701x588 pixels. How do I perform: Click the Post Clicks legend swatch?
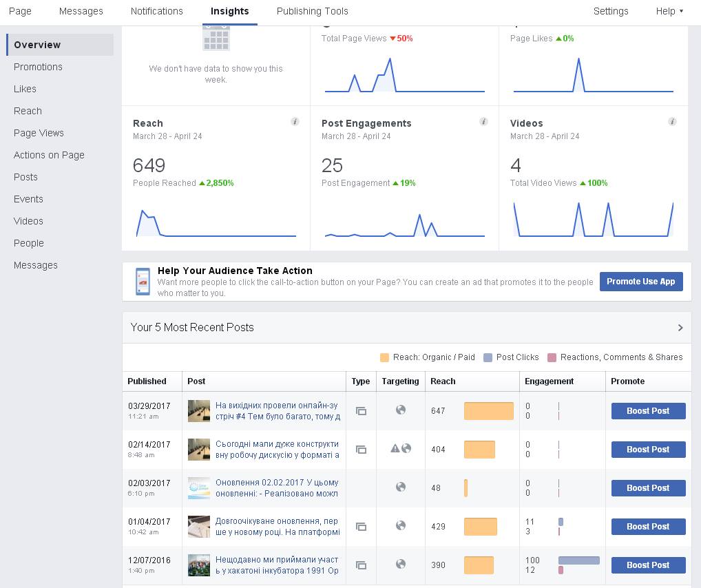[488, 357]
